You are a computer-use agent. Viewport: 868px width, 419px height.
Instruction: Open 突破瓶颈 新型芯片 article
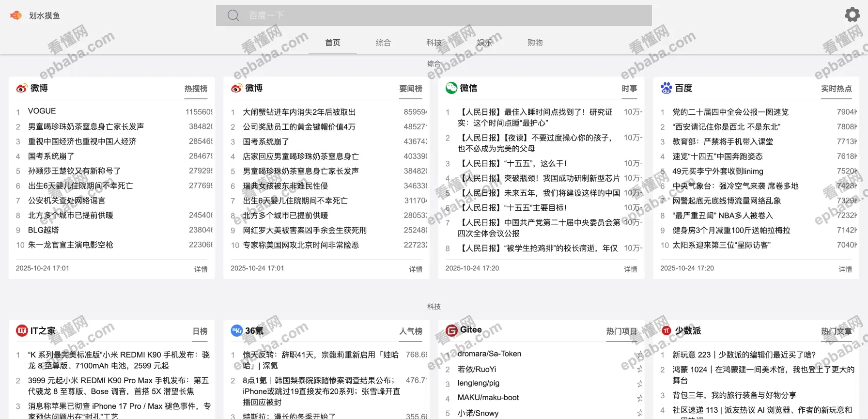539,178
